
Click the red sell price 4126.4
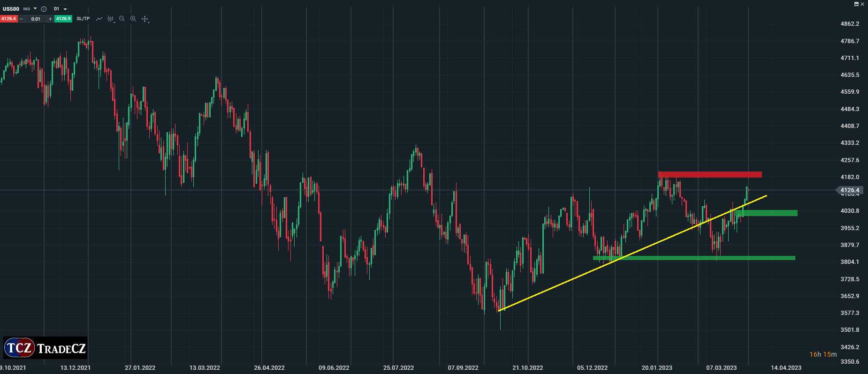click(8, 19)
